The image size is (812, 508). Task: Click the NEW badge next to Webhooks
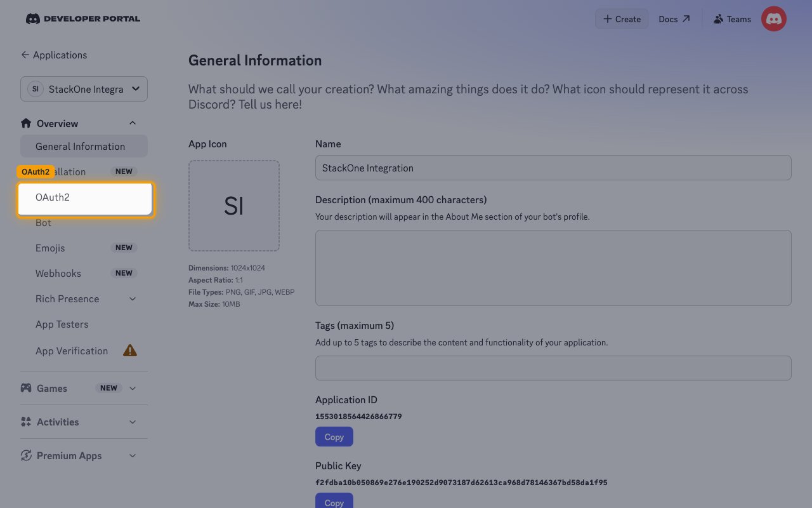pos(124,273)
